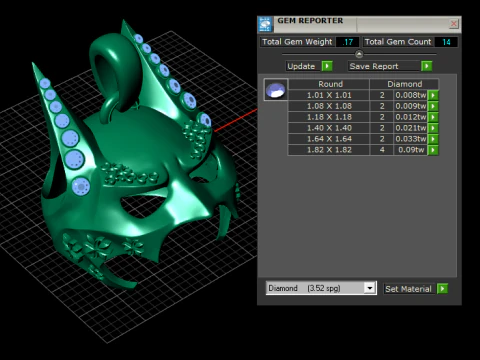Screen dimensions: 480x360
Task: Click the Diamond column header
Action: point(404,84)
